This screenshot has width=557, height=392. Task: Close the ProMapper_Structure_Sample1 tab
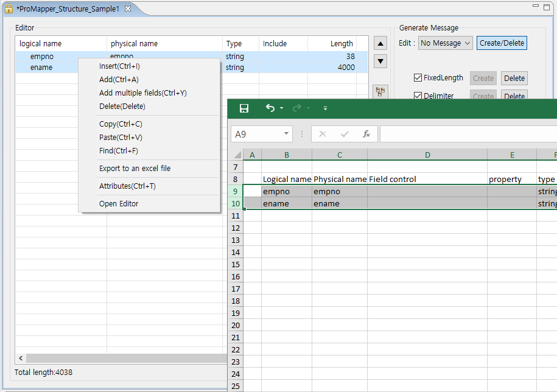click(x=128, y=9)
